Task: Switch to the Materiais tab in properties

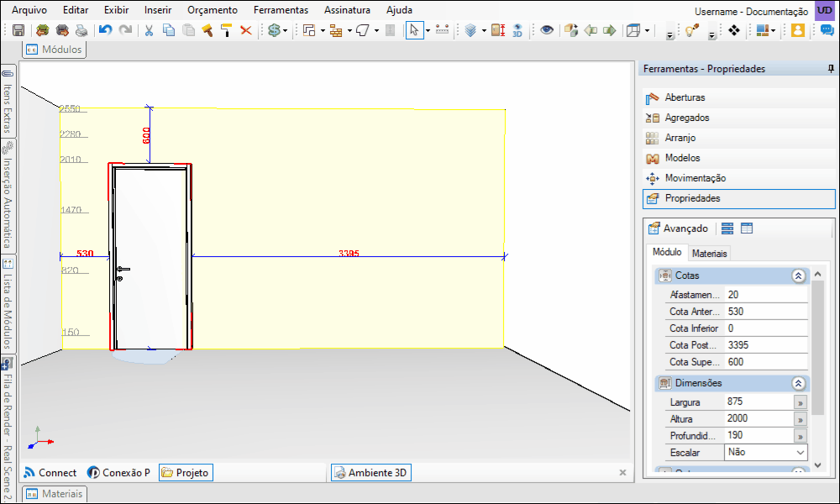Action: (709, 254)
